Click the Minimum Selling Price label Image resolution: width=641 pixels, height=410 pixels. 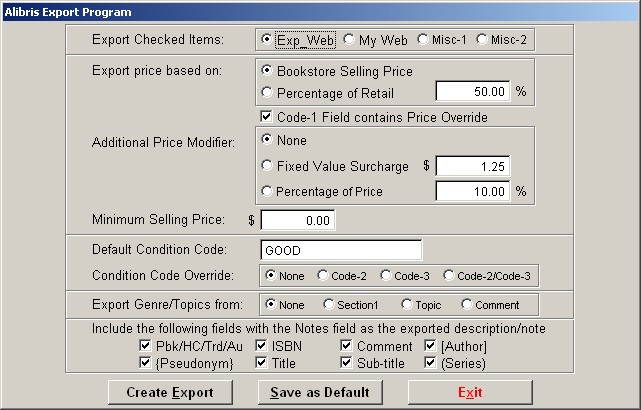tap(159, 220)
